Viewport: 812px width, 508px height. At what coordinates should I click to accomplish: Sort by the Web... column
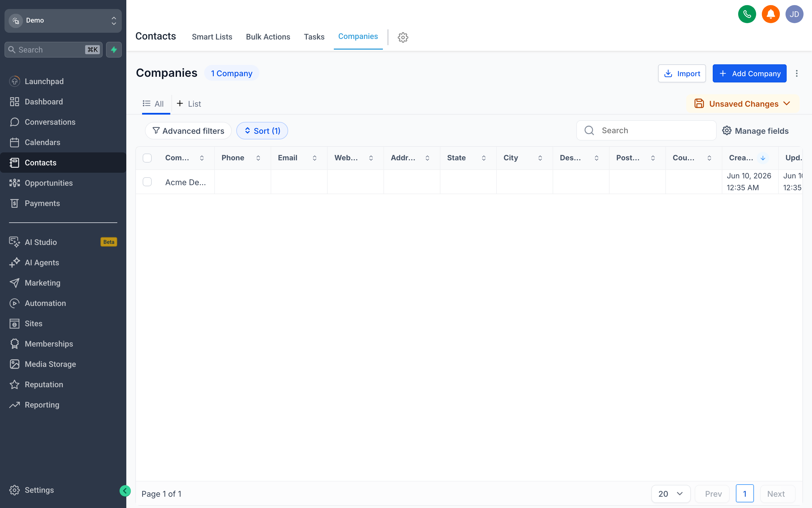coord(371,158)
